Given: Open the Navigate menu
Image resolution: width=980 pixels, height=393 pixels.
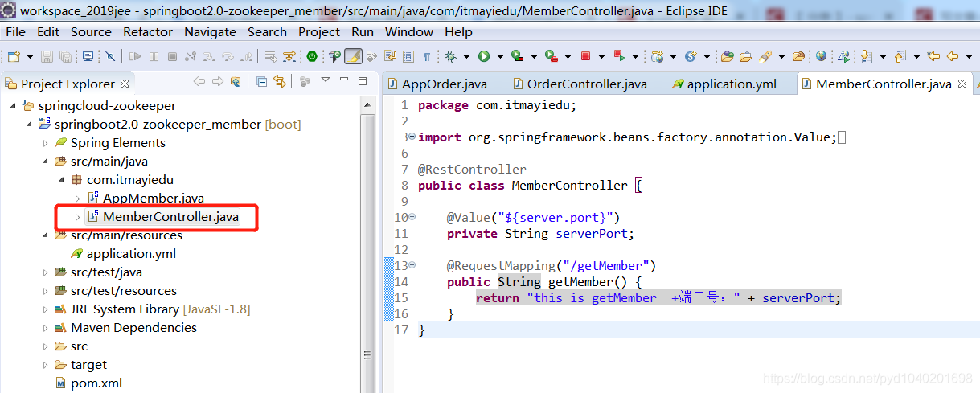Looking at the screenshot, I should pos(210,31).
